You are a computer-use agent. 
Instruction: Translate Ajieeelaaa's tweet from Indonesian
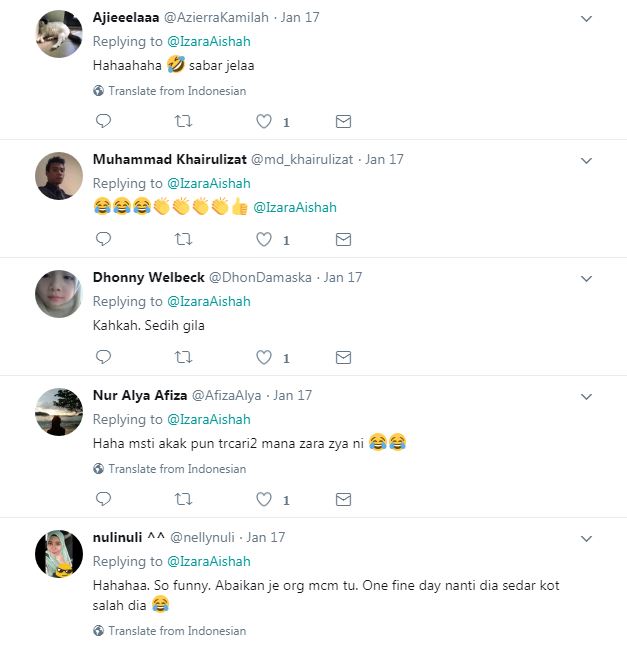point(176,91)
